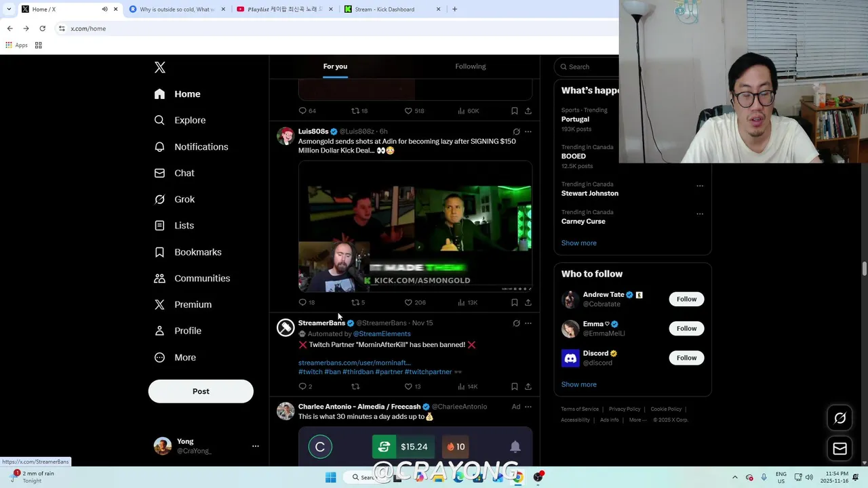
Task: Show more trending topics
Action: [x=579, y=243]
